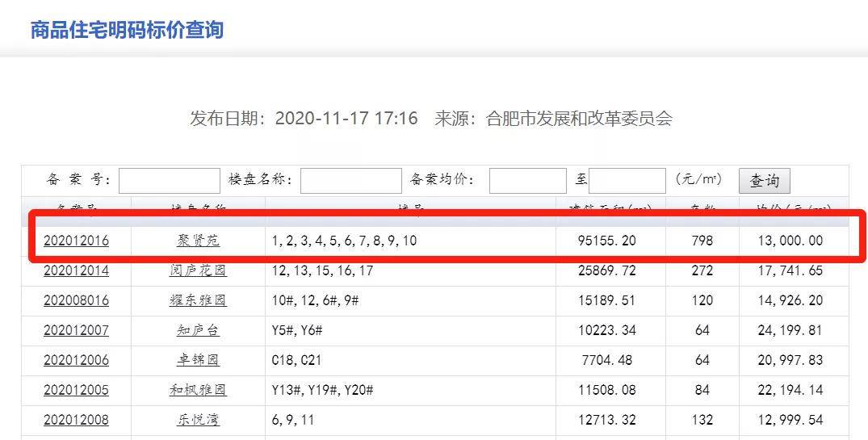View the 和枫雅园 property details
This screenshot has width=868, height=440.
click(198, 390)
